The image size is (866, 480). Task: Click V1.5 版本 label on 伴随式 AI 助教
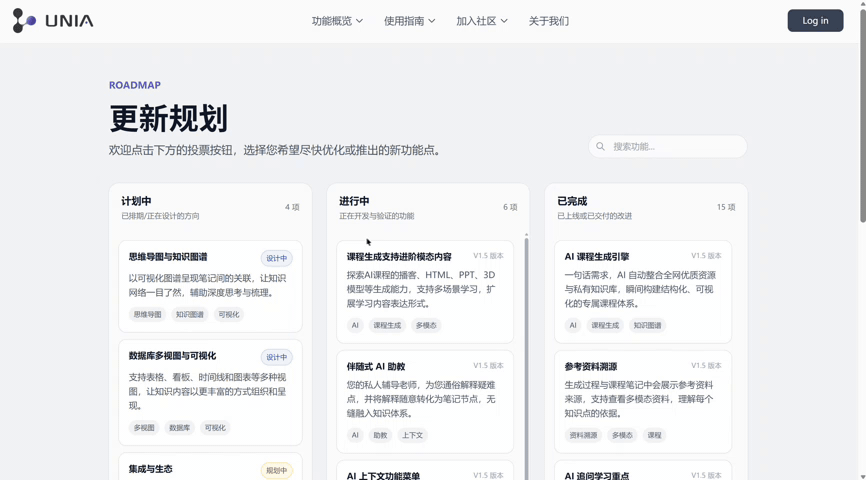click(488, 366)
